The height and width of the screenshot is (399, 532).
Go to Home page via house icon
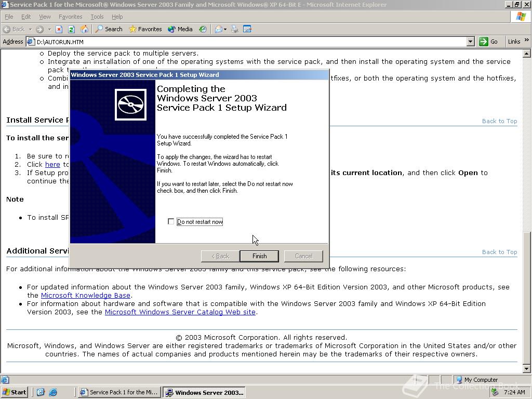click(x=84, y=29)
